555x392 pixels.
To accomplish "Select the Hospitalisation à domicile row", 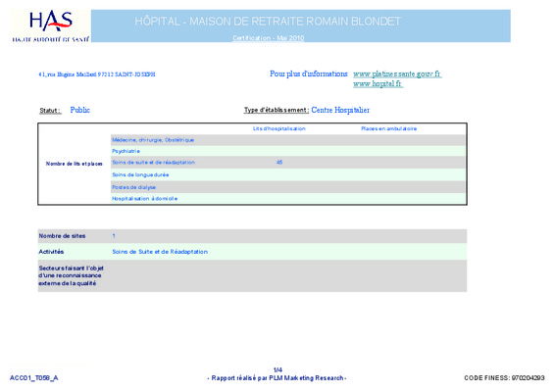I will 288,199.
